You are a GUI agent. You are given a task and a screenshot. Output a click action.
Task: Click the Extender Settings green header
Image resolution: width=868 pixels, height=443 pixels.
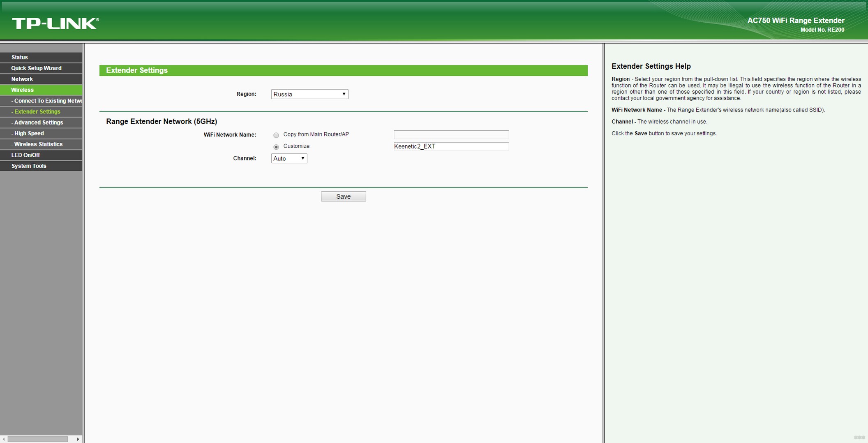point(343,70)
